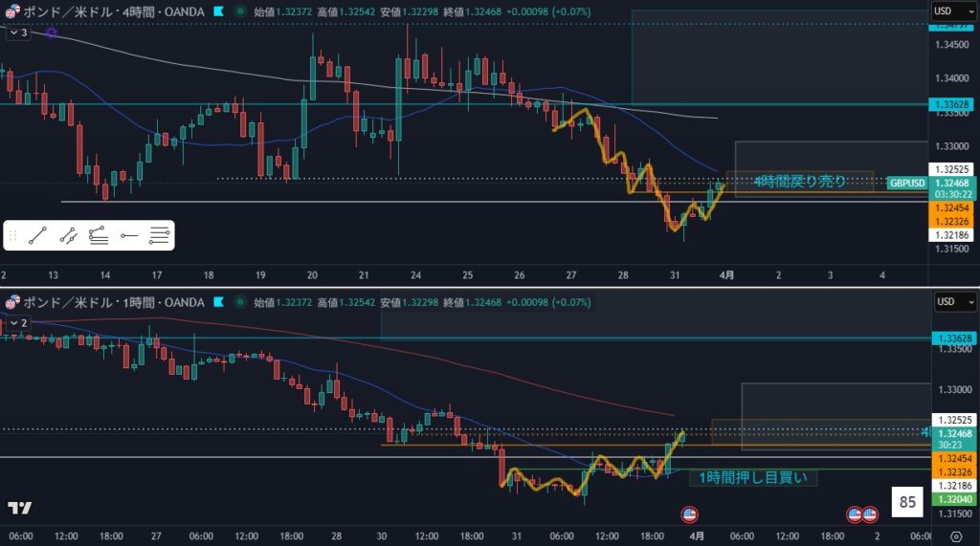980x546 pixels.
Task: Select the parallel channel tool in floating toolbar
Action: click(68, 234)
